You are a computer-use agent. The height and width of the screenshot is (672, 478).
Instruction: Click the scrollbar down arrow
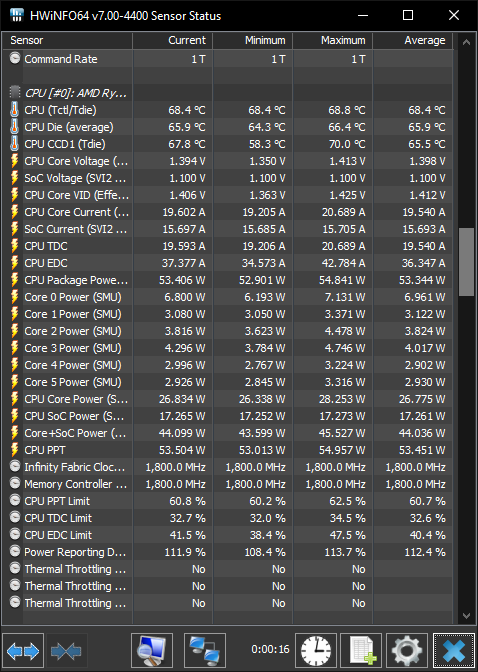coord(466,616)
